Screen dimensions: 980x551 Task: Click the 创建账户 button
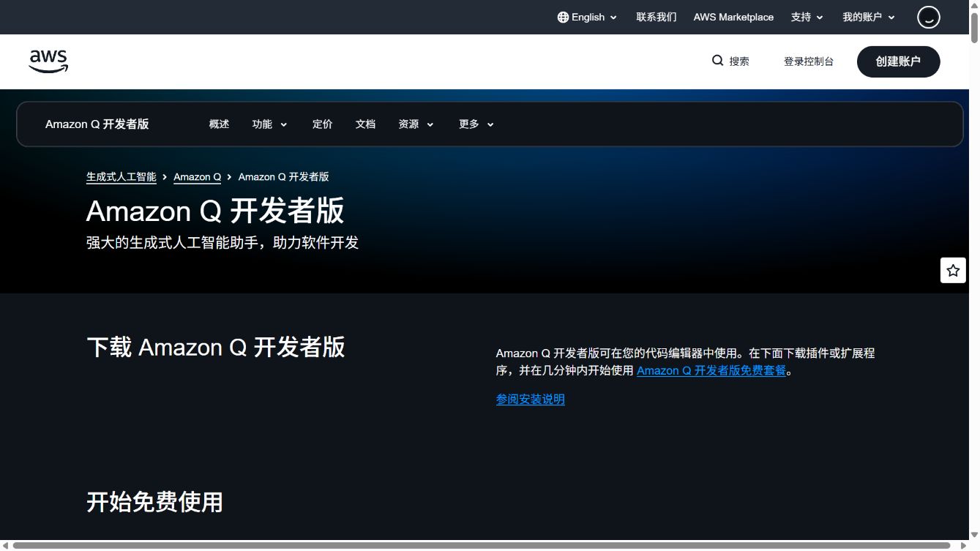(898, 61)
